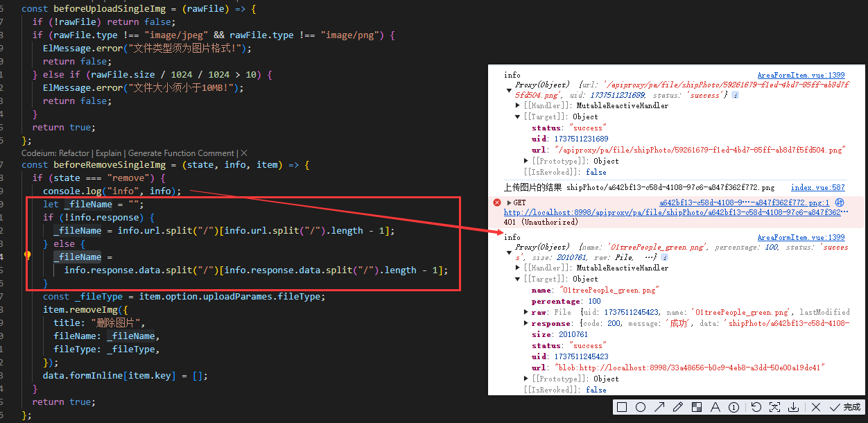
Task: Click the reload icon next to a642bf13 png:1 link
Action: (x=840, y=202)
